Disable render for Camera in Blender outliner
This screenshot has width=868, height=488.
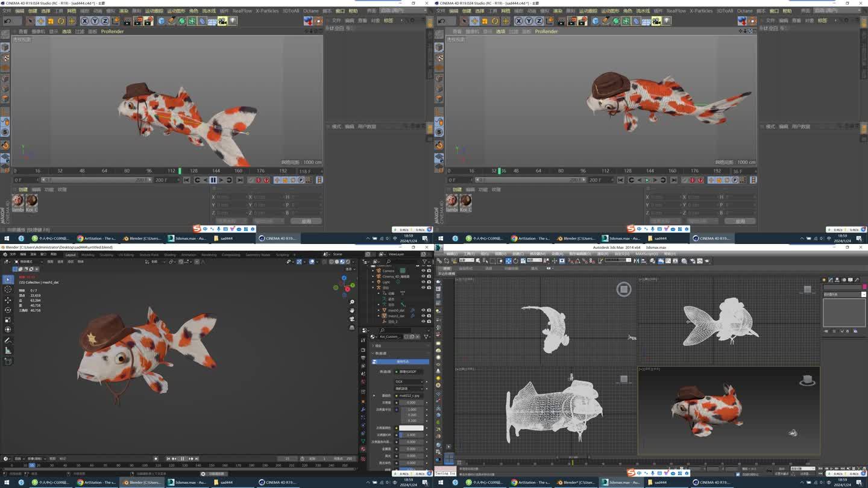coord(429,271)
